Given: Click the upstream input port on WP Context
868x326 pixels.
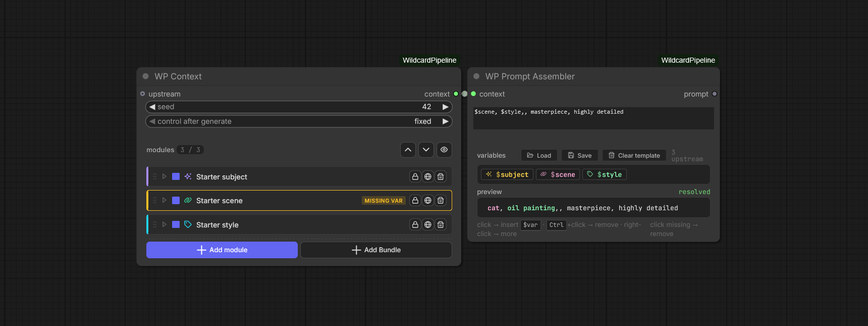Looking at the screenshot, I should coord(143,94).
